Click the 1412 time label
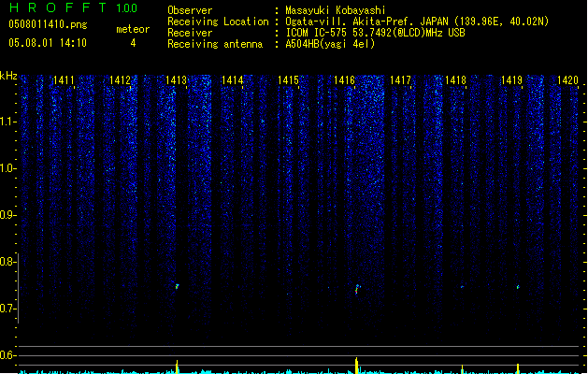Screen dimensions: 588x374 [120, 80]
